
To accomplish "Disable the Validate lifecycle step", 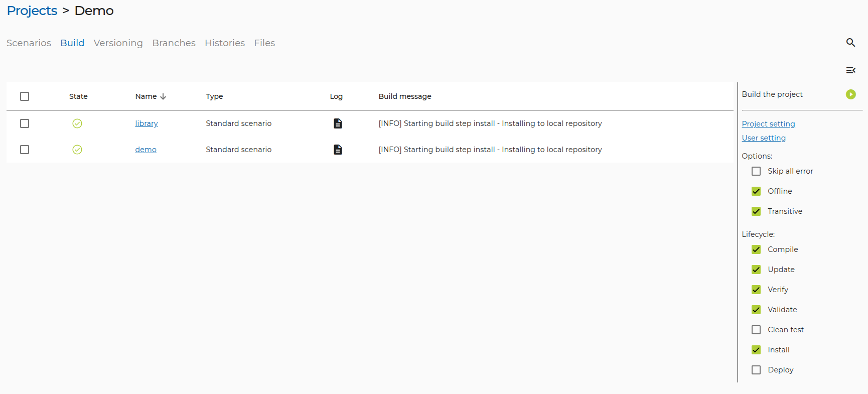I will pos(756,310).
